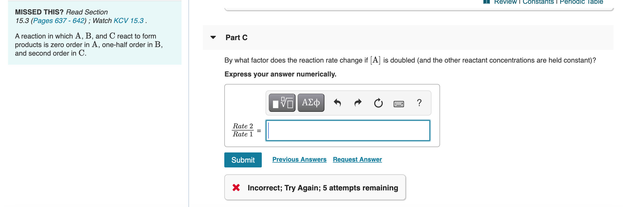Click the reset answer icon
Viewport: 644px width, 207px height.
coord(378,102)
